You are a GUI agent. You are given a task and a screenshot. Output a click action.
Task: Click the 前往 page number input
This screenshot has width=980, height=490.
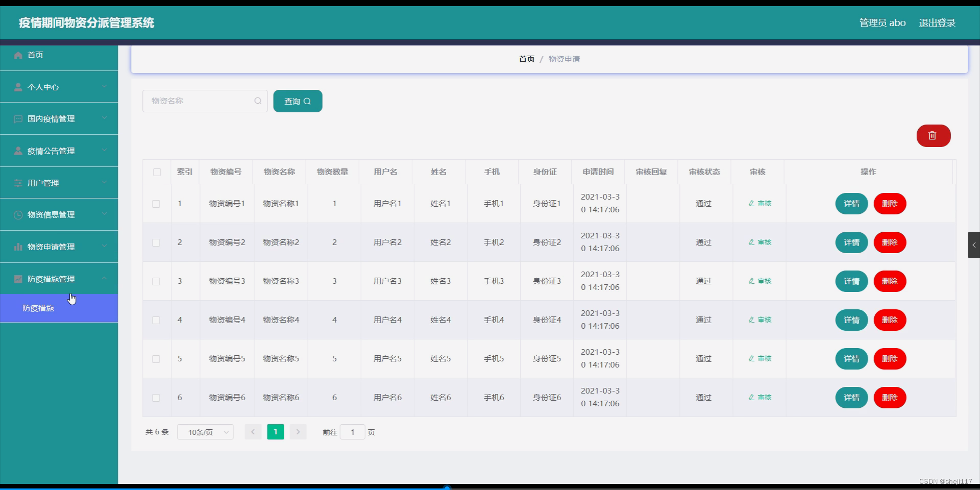coord(352,432)
